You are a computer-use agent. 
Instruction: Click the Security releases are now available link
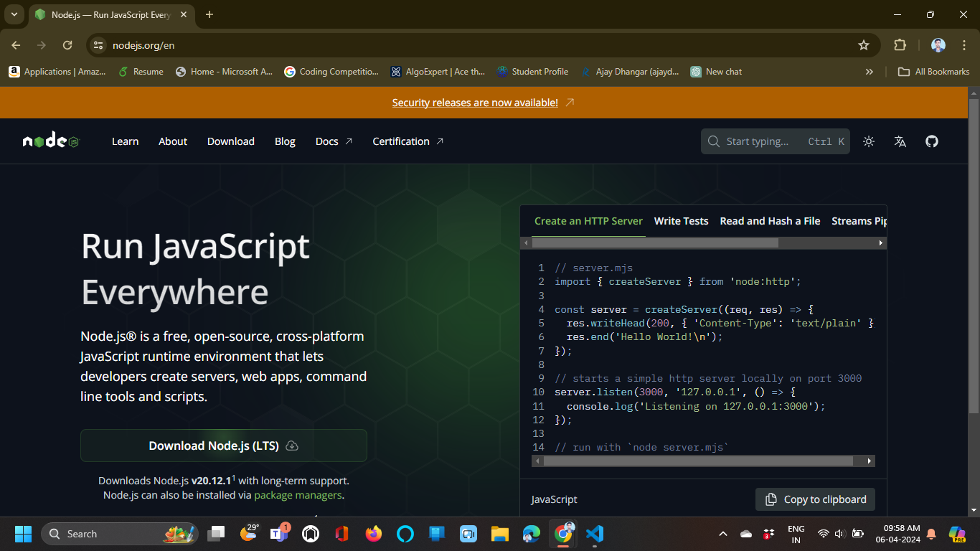pyautogui.click(x=475, y=103)
